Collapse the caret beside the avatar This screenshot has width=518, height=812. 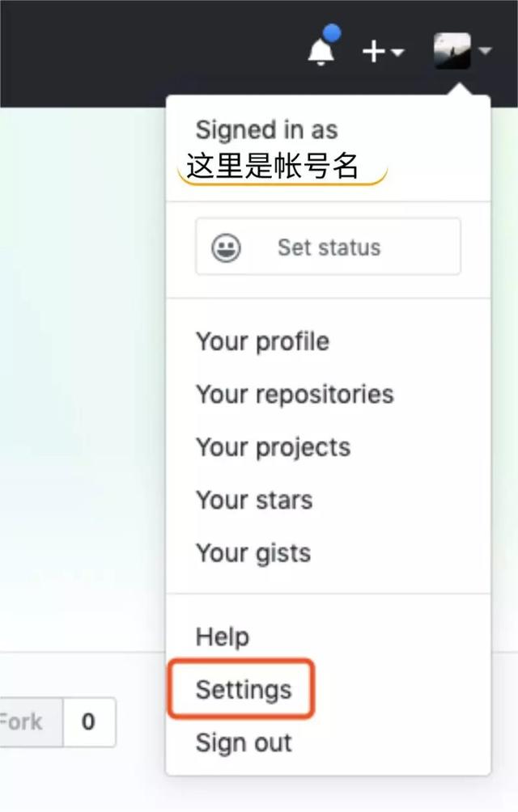(485, 51)
